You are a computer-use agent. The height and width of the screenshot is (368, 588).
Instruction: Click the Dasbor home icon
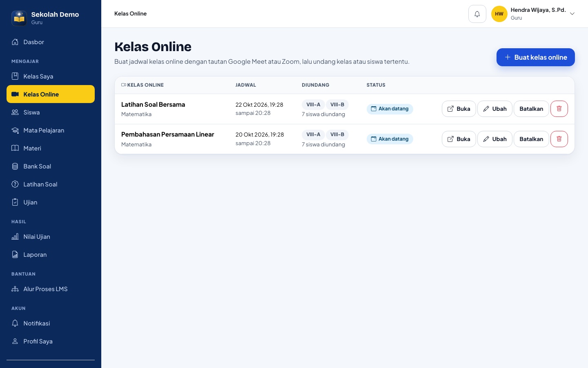click(x=15, y=42)
